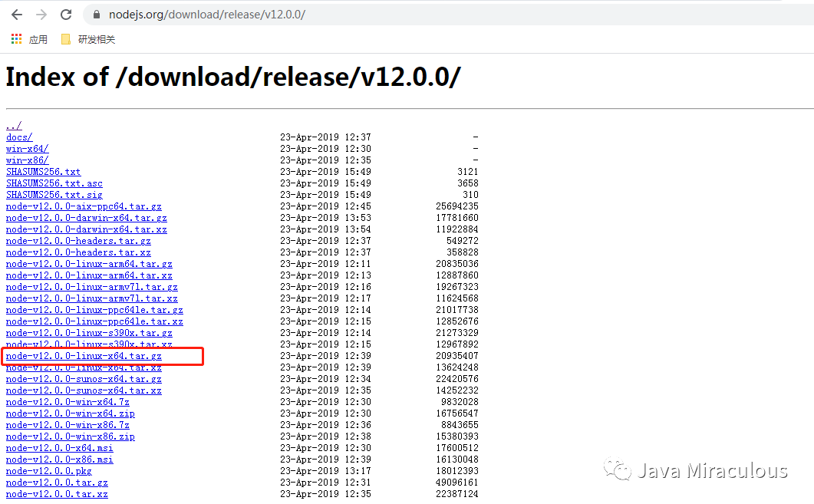The image size is (814, 504).
Task: Select file size value 49096161
Action: tap(456, 483)
